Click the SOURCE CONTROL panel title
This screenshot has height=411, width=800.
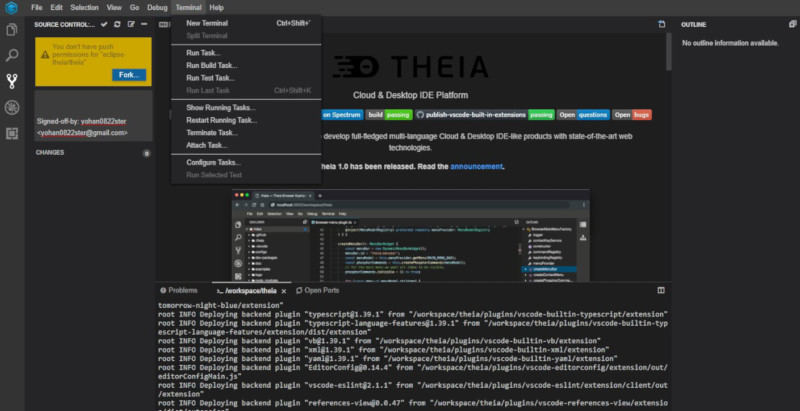pyautogui.click(x=64, y=24)
